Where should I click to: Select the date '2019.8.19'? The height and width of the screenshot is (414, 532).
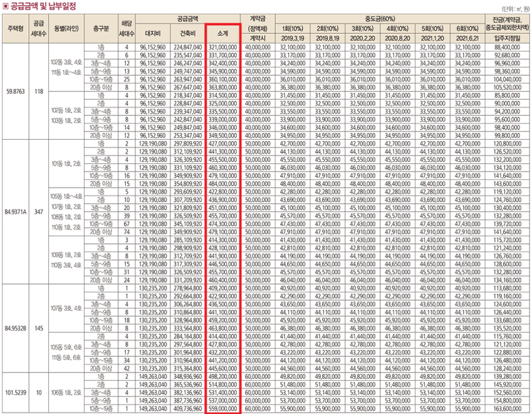coord(328,39)
